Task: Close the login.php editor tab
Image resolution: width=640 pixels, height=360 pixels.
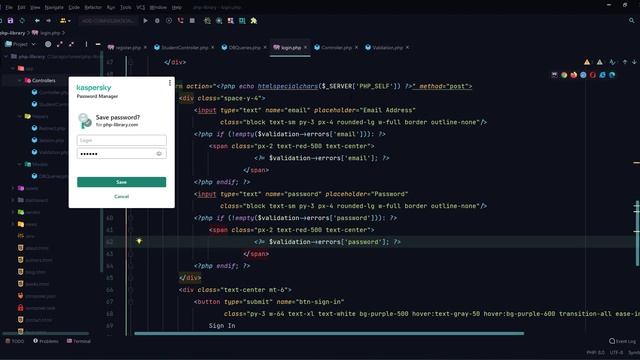Action: click(305, 47)
